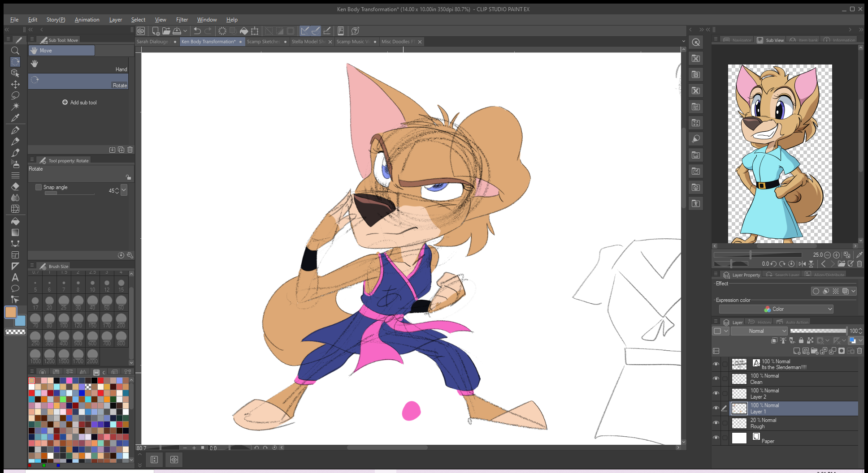Image resolution: width=868 pixels, height=473 pixels.
Task: Select the Gradient tool
Action: pos(15,232)
